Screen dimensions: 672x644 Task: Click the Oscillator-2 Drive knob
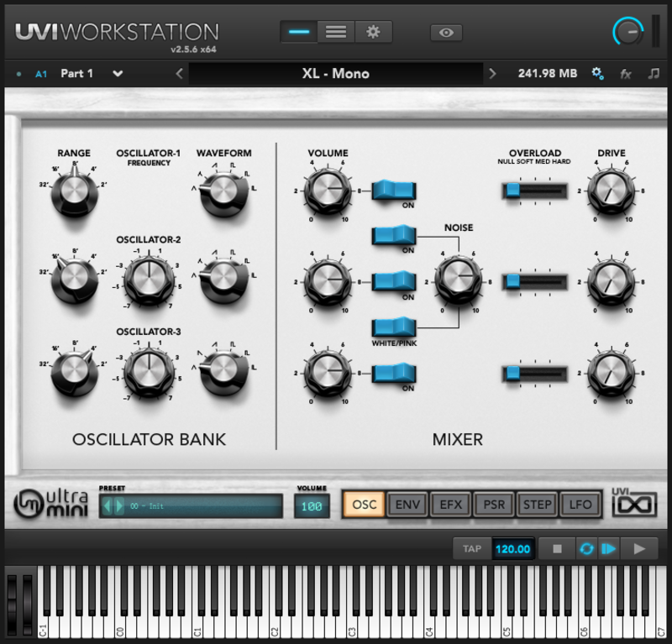(x=612, y=281)
